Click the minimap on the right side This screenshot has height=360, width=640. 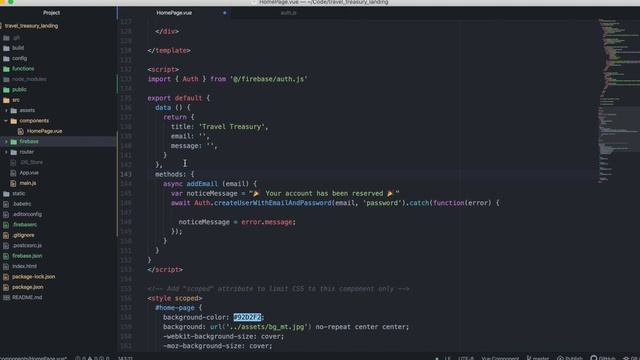[618, 102]
